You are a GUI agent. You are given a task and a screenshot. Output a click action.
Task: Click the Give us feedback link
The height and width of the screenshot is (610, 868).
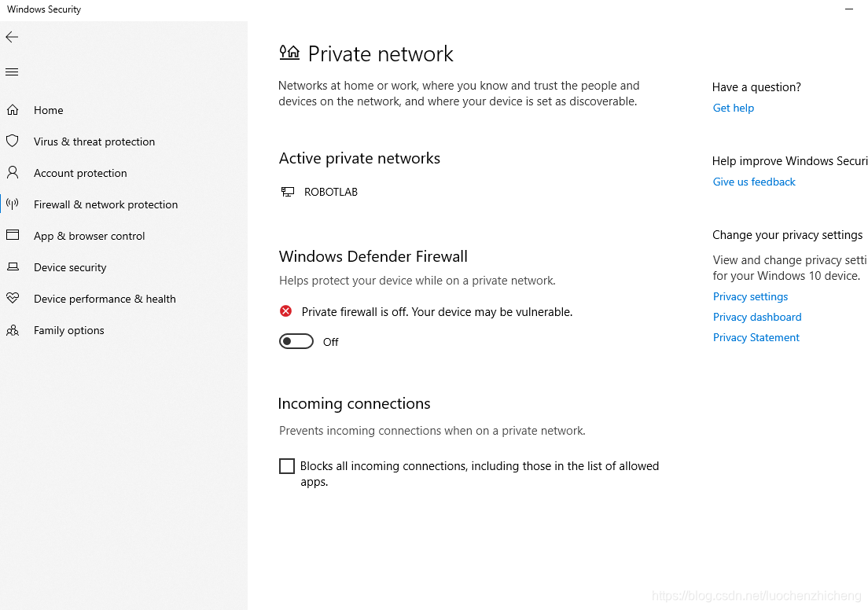click(754, 182)
